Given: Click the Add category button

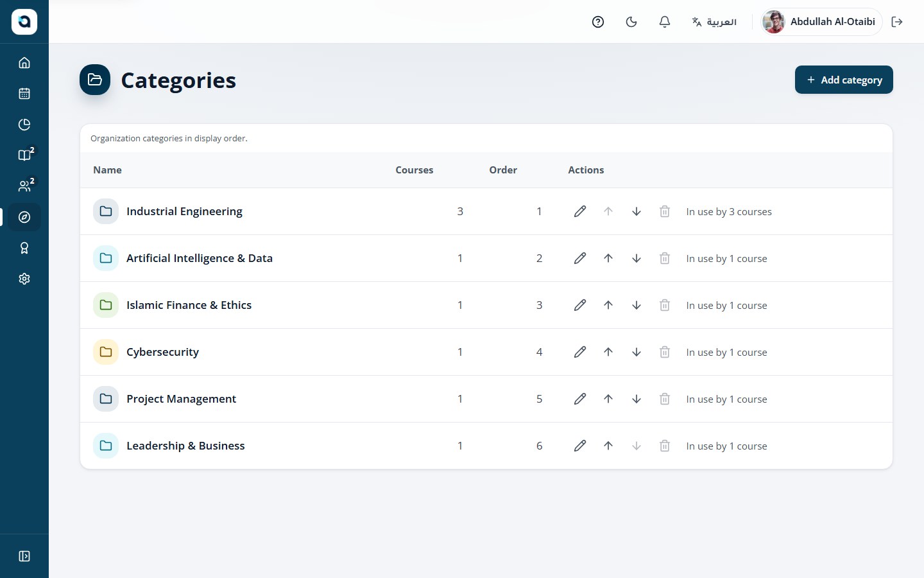Looking at the screenshot, I should pos(844,80).
